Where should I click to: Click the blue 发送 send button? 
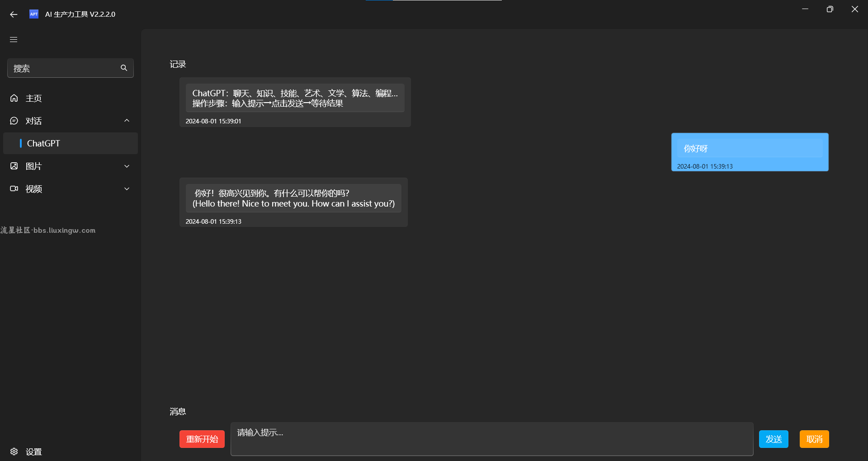point(774,439)
